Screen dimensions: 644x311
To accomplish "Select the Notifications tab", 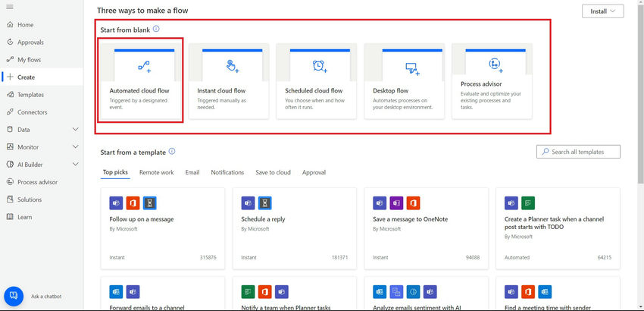I will (227, 173).
